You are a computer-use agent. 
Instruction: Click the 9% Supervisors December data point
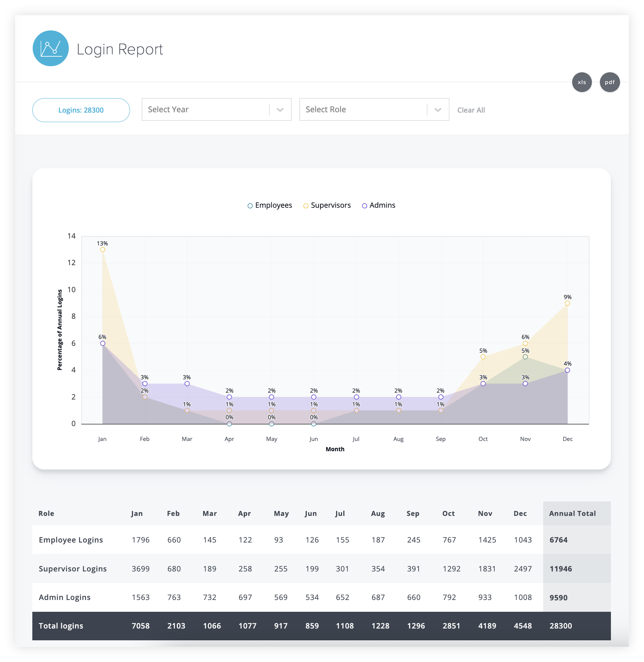567,303
